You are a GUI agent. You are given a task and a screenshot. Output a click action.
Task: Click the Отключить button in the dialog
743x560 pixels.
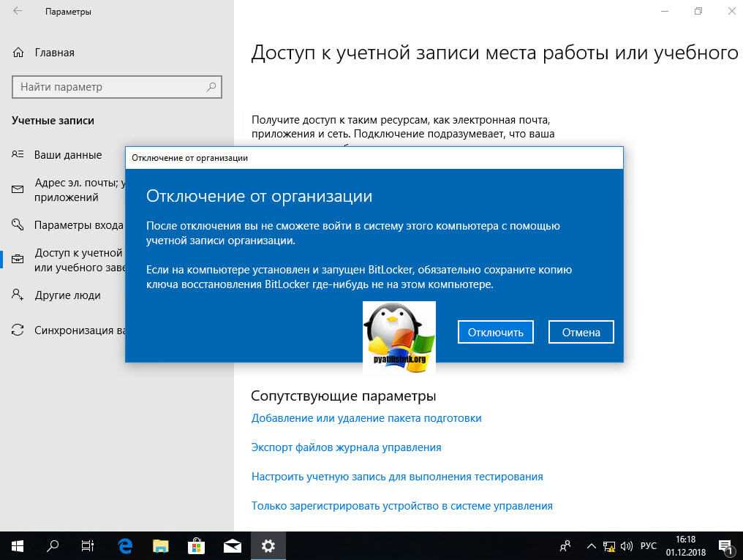coord(496,332)
